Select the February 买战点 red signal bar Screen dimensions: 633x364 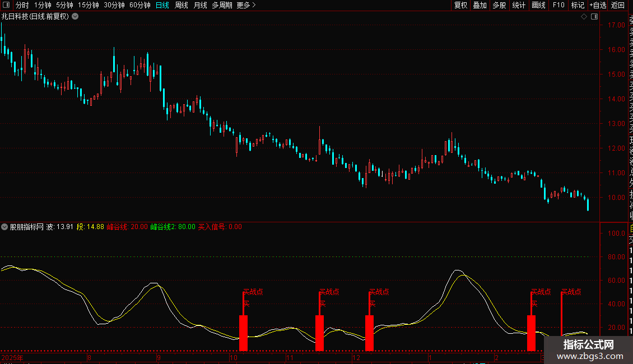531,333
